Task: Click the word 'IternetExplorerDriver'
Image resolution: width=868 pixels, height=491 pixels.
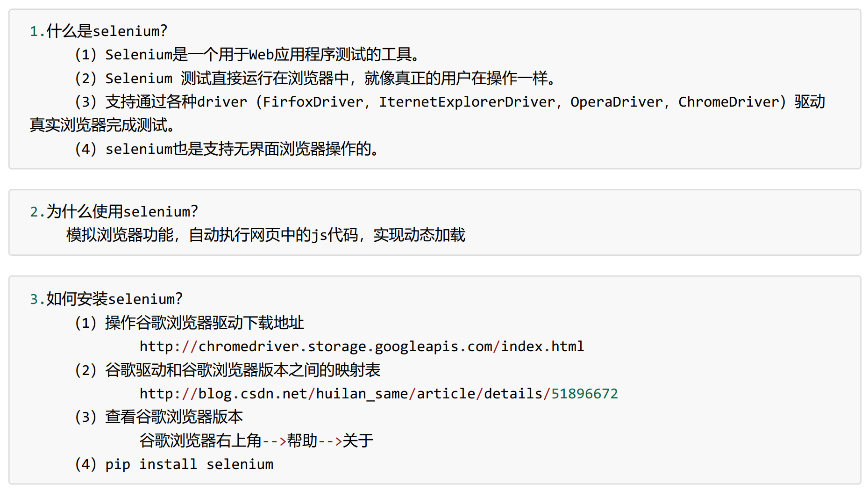Action: pos(467,102)
